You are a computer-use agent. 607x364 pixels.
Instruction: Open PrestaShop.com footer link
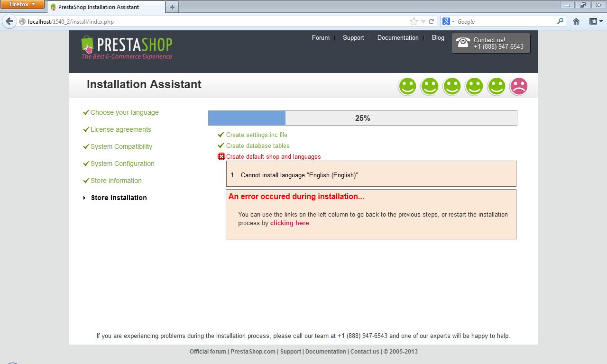253,352
